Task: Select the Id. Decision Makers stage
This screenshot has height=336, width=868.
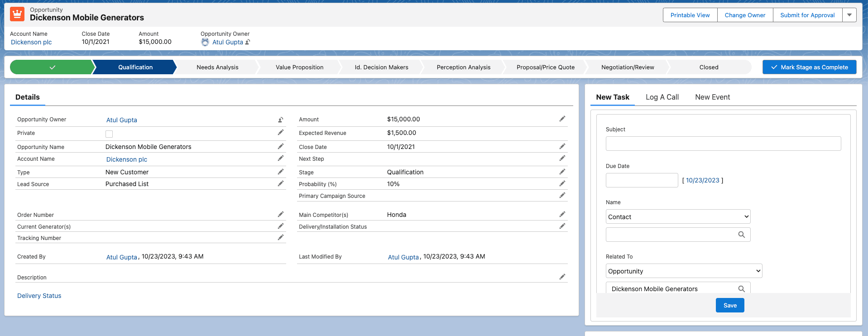Action: point(382,67)
